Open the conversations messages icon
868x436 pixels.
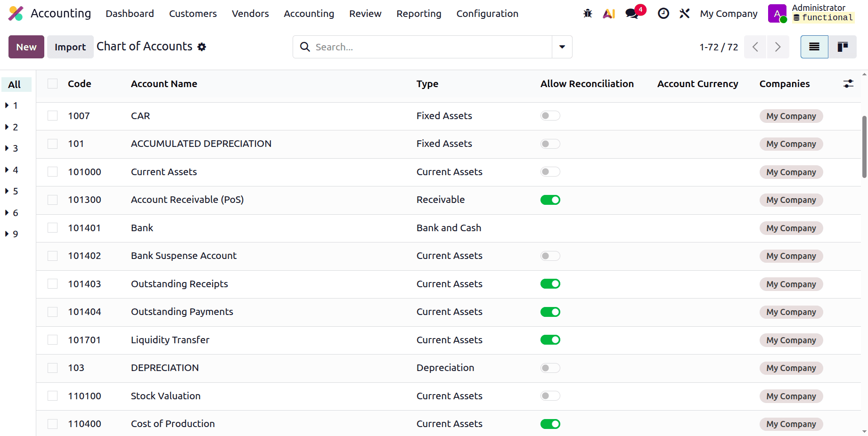click(x=632, y=14)
